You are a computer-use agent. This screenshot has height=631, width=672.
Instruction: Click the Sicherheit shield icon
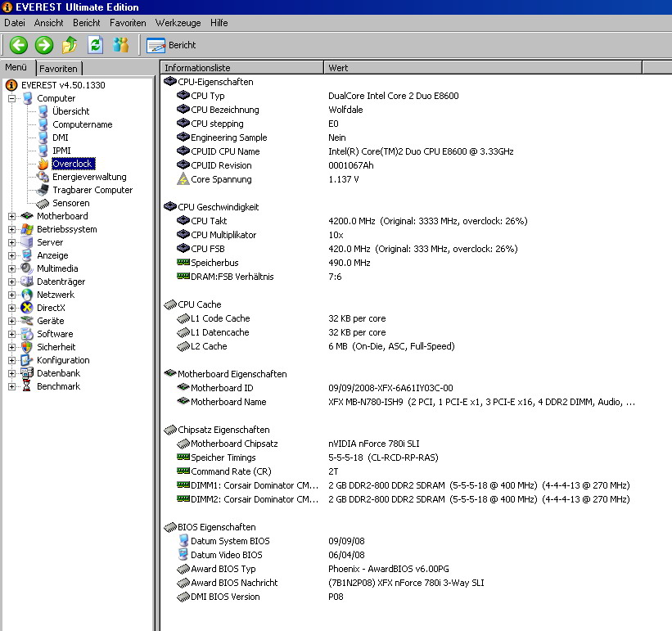[x=26, y=347]
